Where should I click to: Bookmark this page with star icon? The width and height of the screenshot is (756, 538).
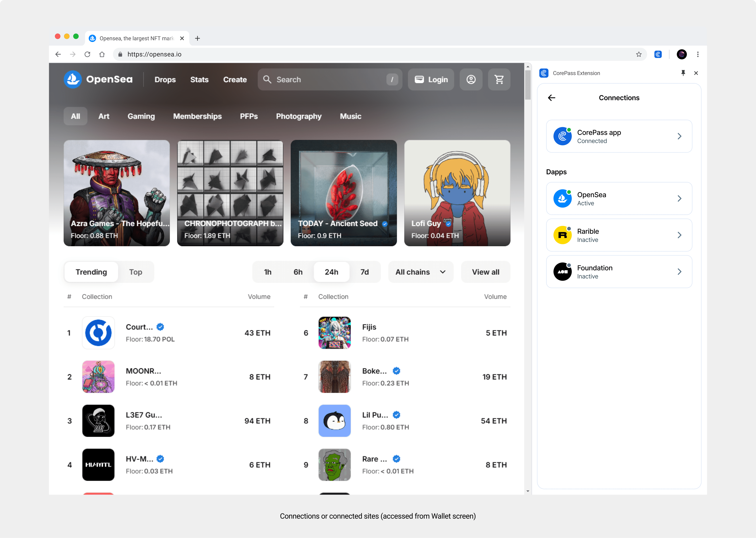point(638,54)
